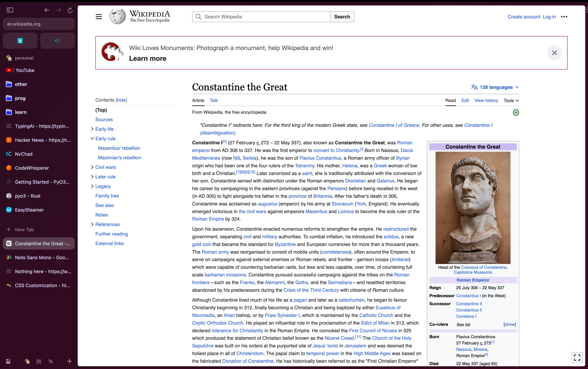Image resolution: width=588 pixels, height=369 pixels.
Task: Click the Wikipedia globe logo
Action: pyautogui.click(x=118, y=16)
